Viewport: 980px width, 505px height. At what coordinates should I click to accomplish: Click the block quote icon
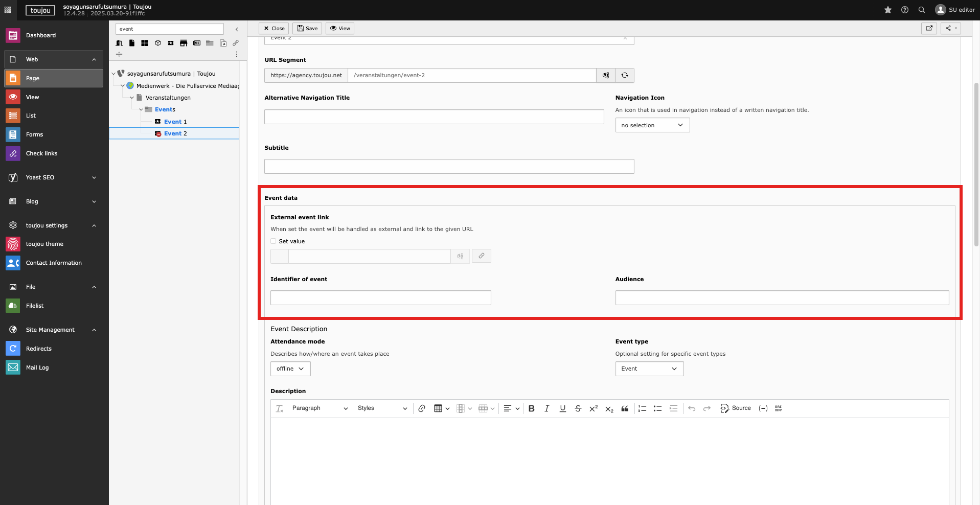[x=625, y=408]
